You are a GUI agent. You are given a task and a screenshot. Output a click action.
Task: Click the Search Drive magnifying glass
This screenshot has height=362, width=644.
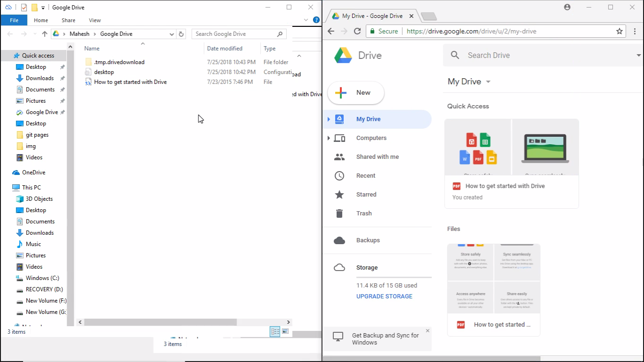454,55
